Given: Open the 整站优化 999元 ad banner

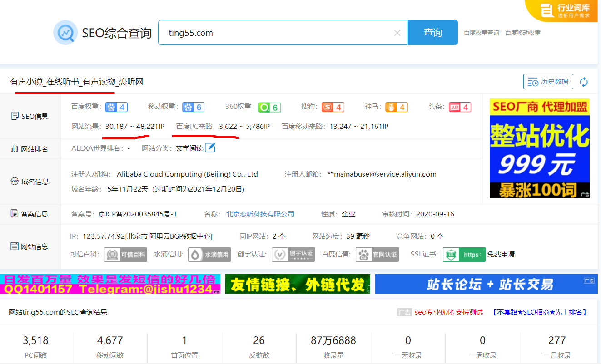Looking at the screenshot, I should [x=539, y=148].
